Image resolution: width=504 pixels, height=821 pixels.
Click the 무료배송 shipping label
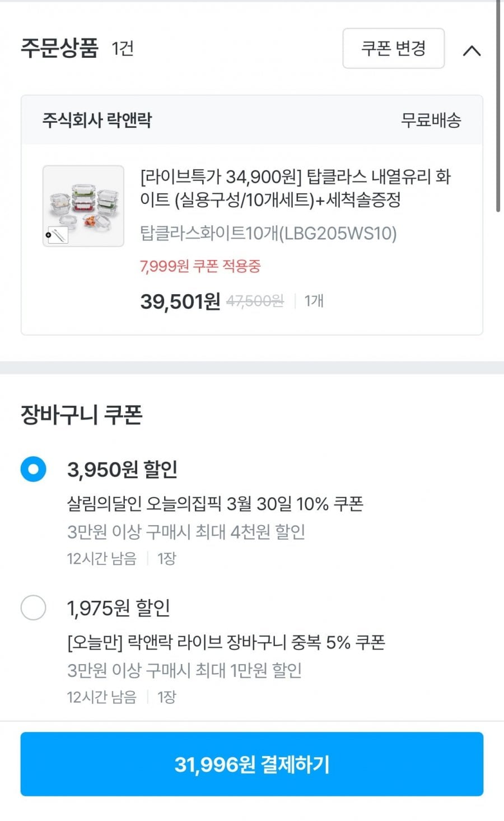(x=431, y=120)
